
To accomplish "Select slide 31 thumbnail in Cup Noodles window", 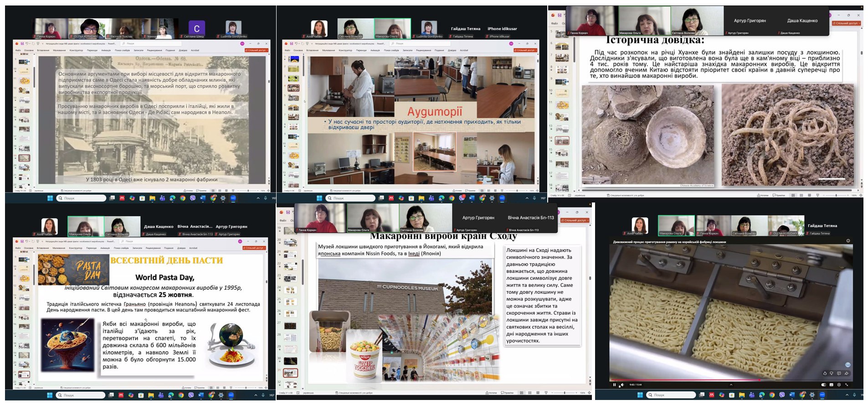I will pos(290,373).
